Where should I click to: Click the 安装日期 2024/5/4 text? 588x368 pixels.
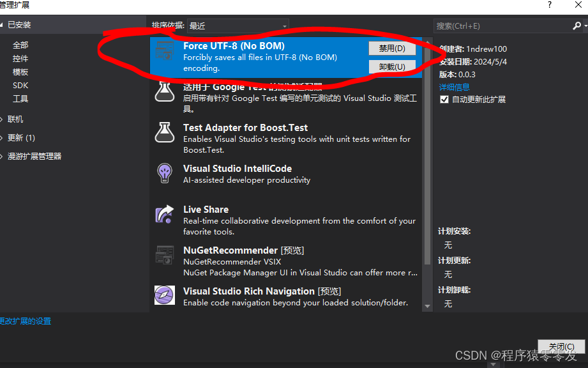473,61
